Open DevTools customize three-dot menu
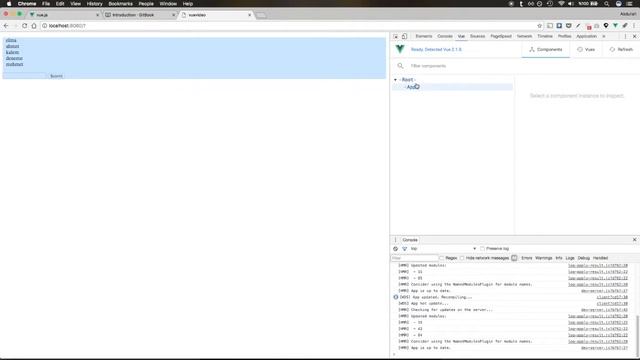Screen dimensions: 640x360 [625, 36]
